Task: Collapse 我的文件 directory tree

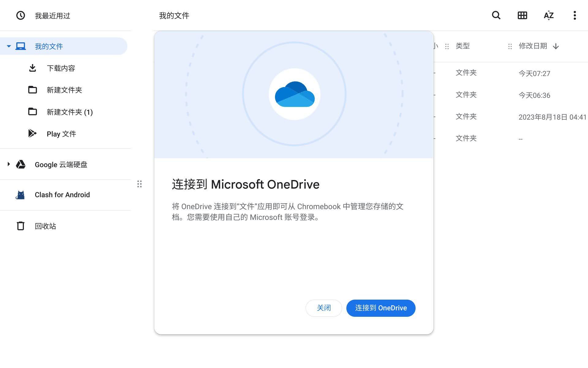Action: pos(9,46)
